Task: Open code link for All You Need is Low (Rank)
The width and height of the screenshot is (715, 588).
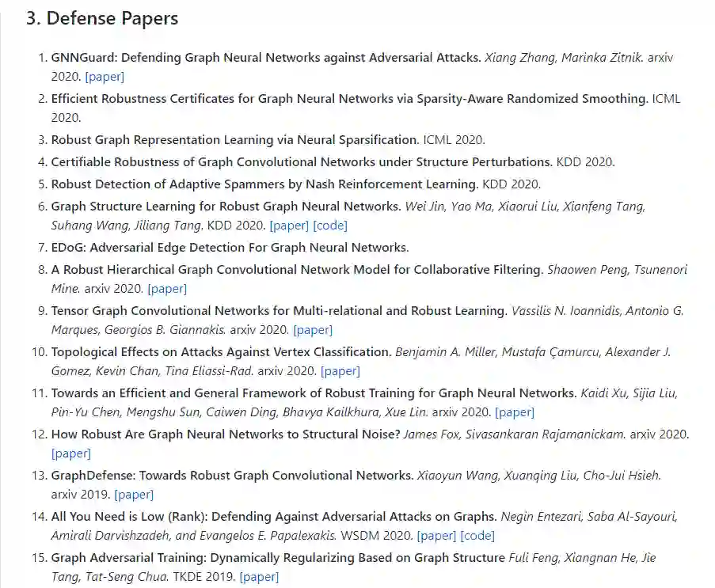Action: point(477,536)
